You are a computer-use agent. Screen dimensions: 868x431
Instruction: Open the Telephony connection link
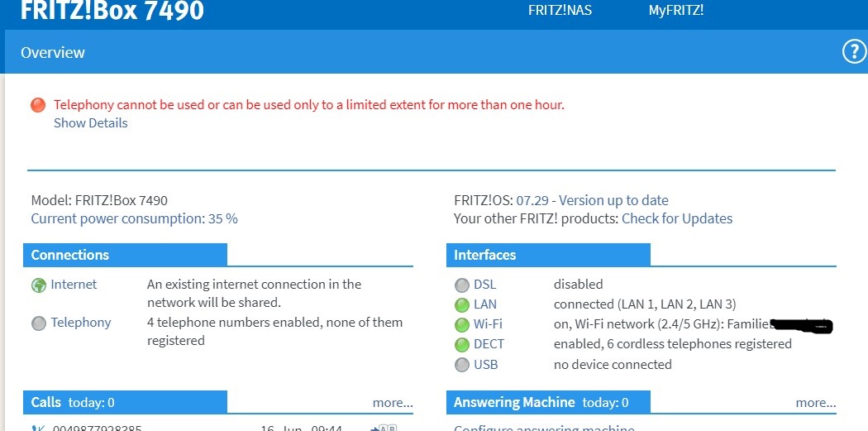click(x=81, y=323)
